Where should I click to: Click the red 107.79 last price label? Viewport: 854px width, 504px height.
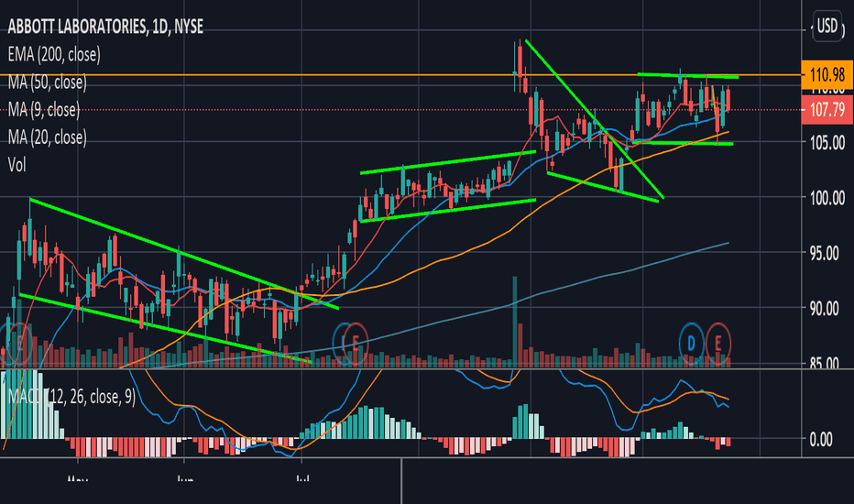click(827, 110)
